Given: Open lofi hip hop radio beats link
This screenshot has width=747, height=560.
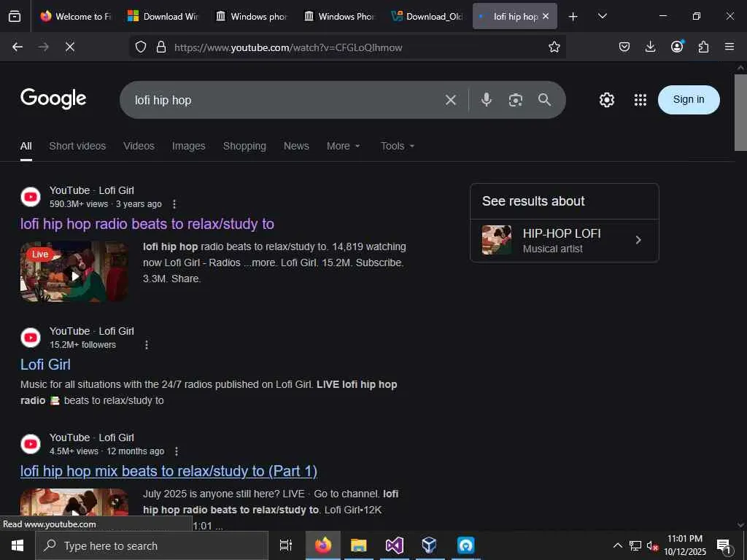Looking at the screenshot, I should 147,224.
